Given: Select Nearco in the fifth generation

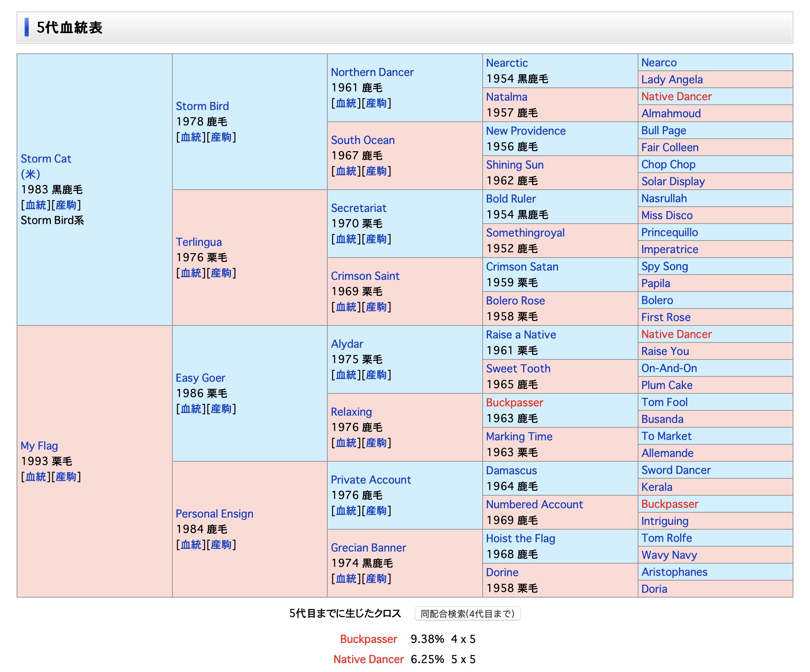Looking at the screenshot, I should (659, 63).
